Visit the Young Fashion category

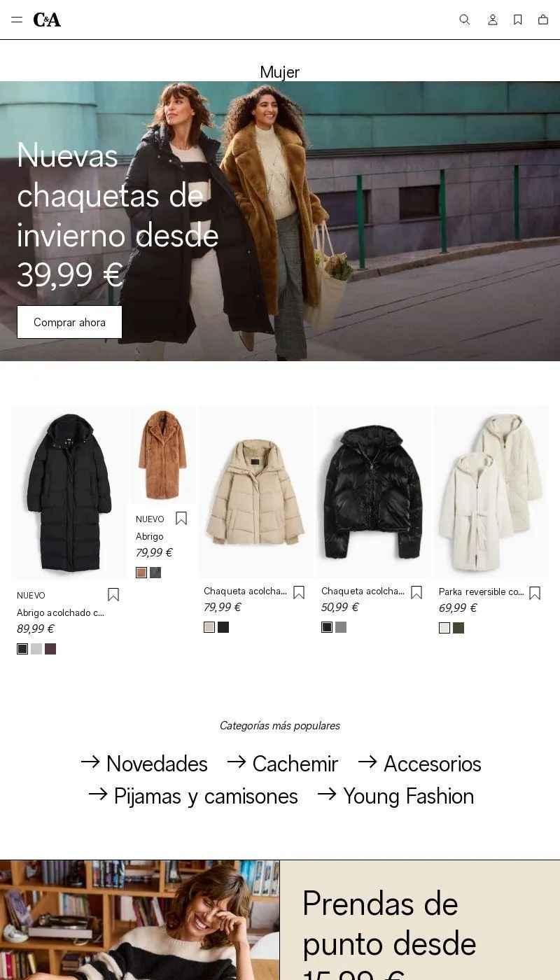[395, 796]
